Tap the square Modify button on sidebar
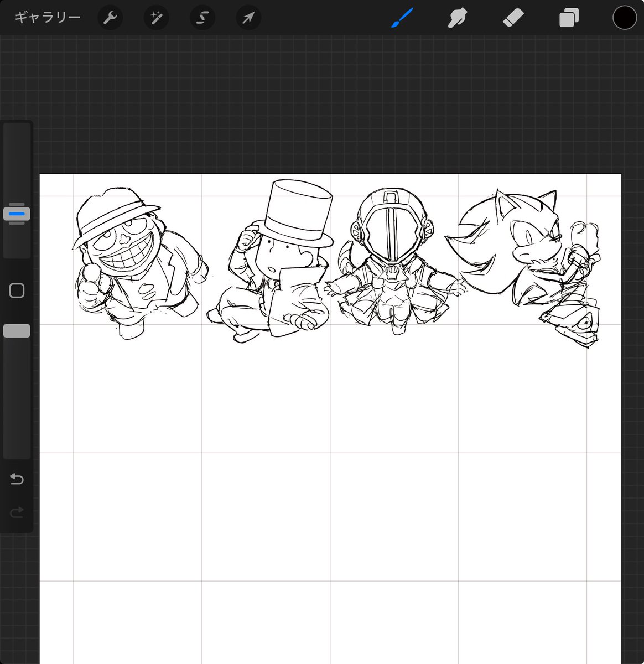644x664 pixels. coord(17,290)
